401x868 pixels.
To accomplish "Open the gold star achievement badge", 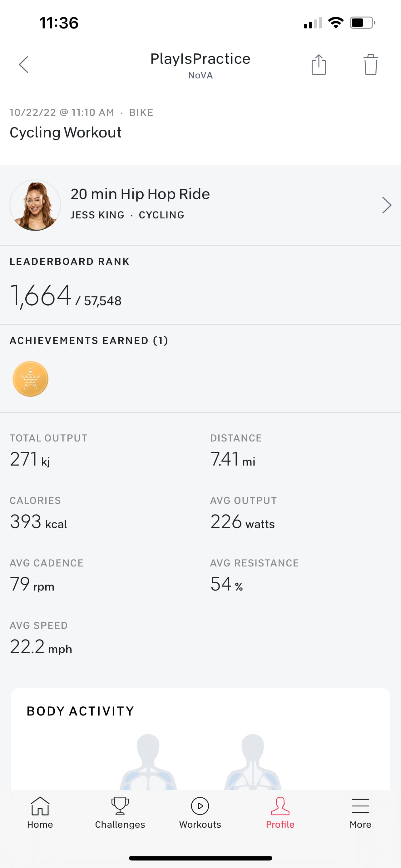I will 30,379.
